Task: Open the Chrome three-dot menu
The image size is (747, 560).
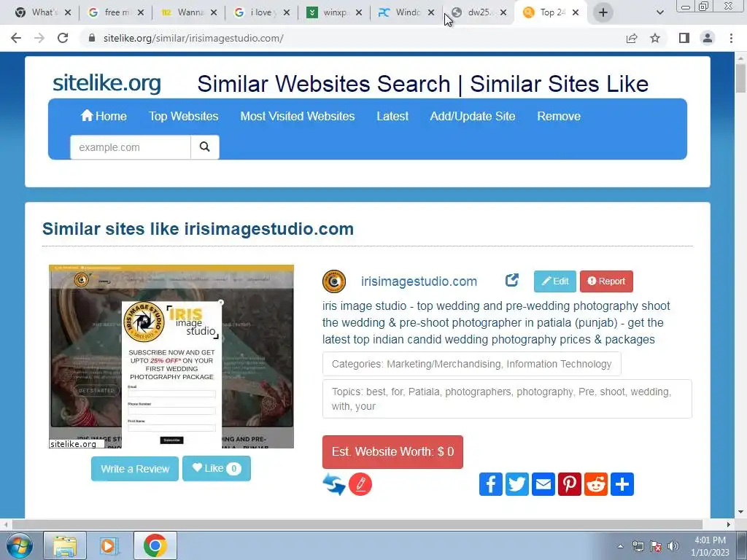Action: click(731, 38)
